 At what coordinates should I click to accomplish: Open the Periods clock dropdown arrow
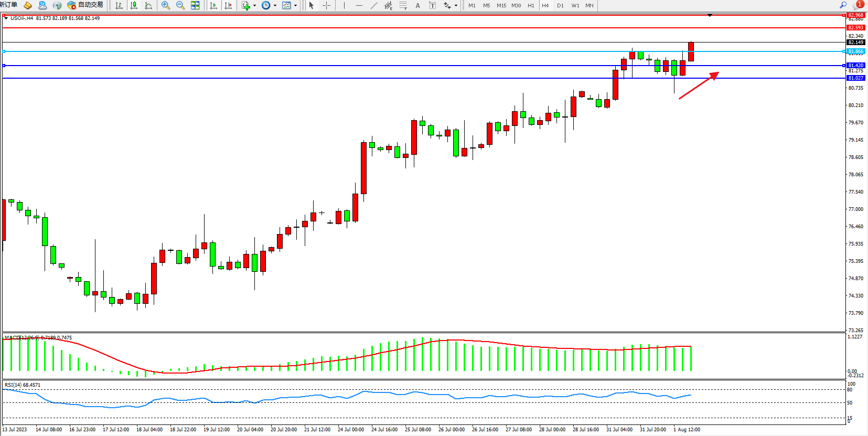pyautogui.click(x=275, y=6)
